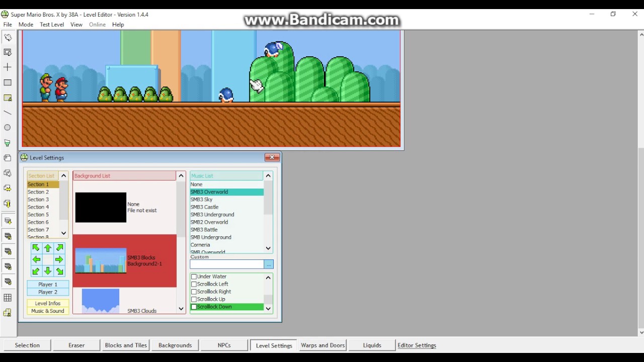Click the options list down arrow near Scrolllock Down
The width and height of the screenshot is (644, 362).
coord(268,309)
